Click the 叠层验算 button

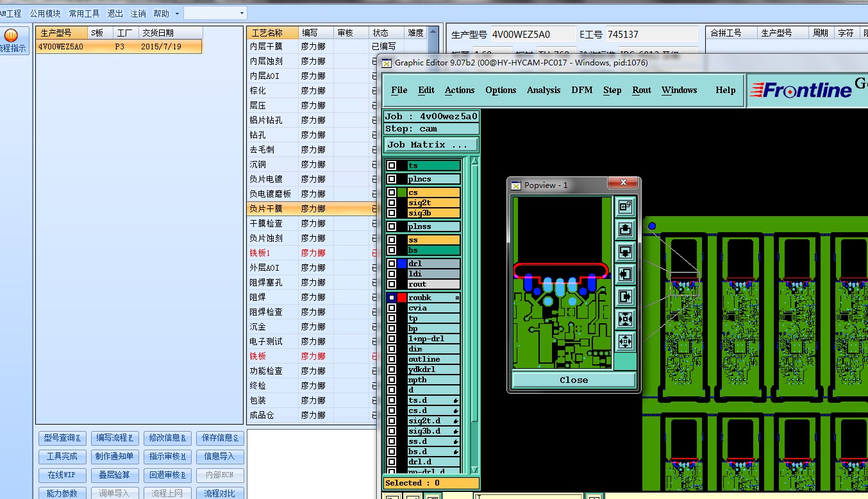[115, 475]
